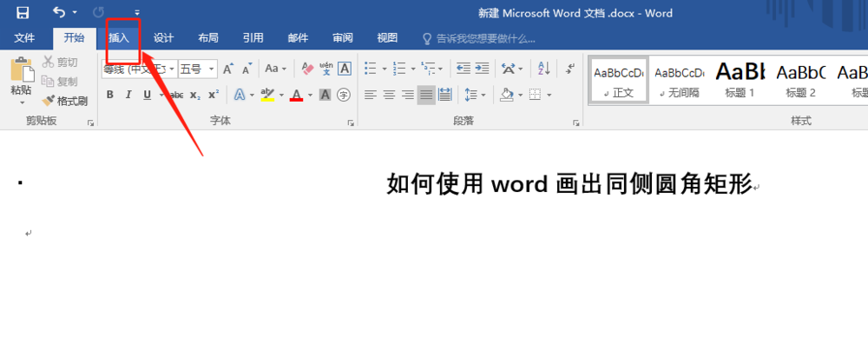Open the Customize Quick Access Toolbar dropdown
Screen dimensions: 868x344
tap(137, 12)
